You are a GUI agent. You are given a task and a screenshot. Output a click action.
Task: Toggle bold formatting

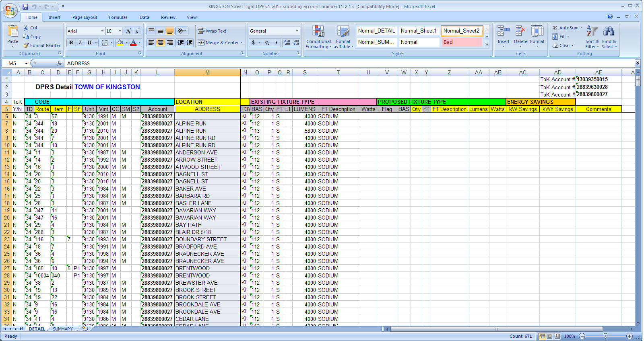71,42
